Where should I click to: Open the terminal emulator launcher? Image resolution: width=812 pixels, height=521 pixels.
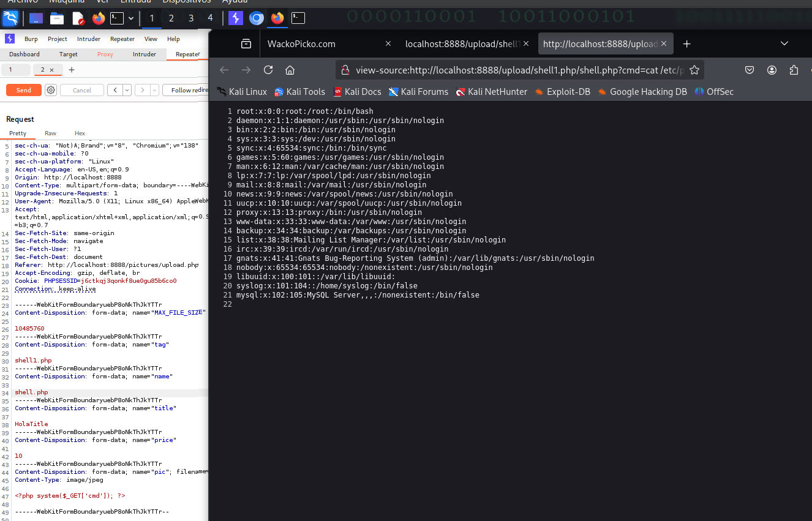point(117,18)
